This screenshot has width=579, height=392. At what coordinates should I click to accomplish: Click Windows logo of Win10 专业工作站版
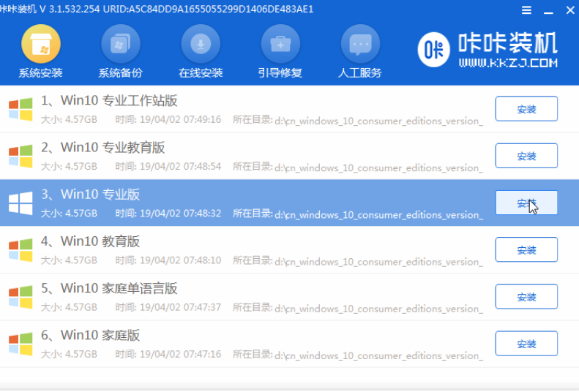click(20, 109)
